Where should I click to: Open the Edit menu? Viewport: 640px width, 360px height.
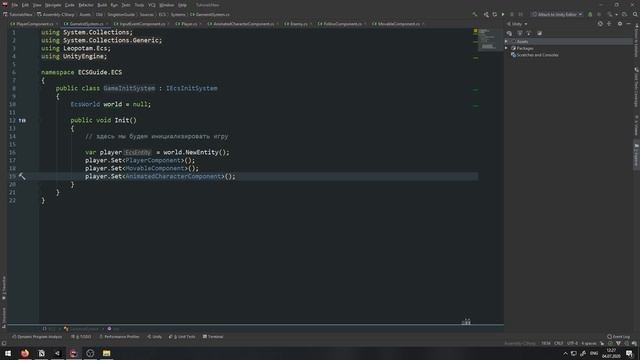tap(25, 5)
